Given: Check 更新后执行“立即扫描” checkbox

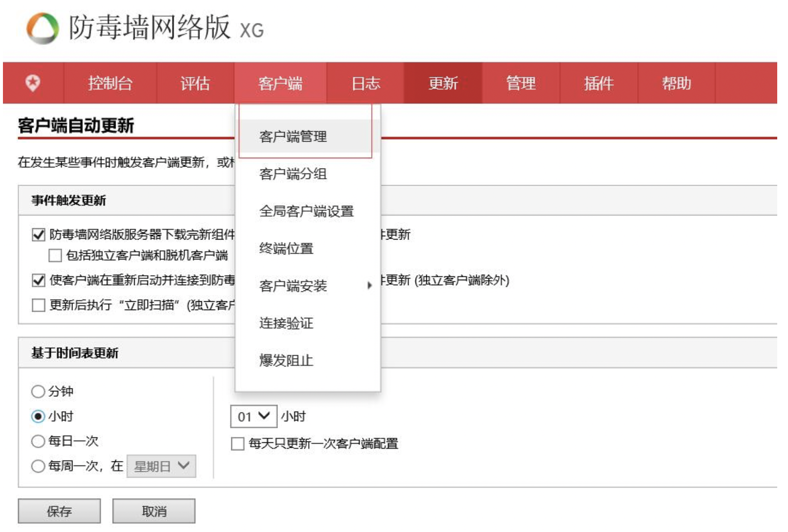Looking at the screenshot, I should point(38,305).
